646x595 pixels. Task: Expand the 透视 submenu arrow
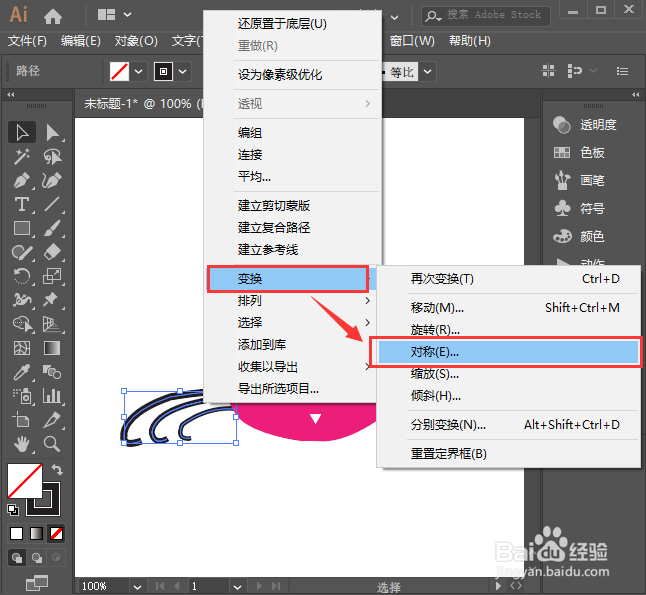(367, 103)
